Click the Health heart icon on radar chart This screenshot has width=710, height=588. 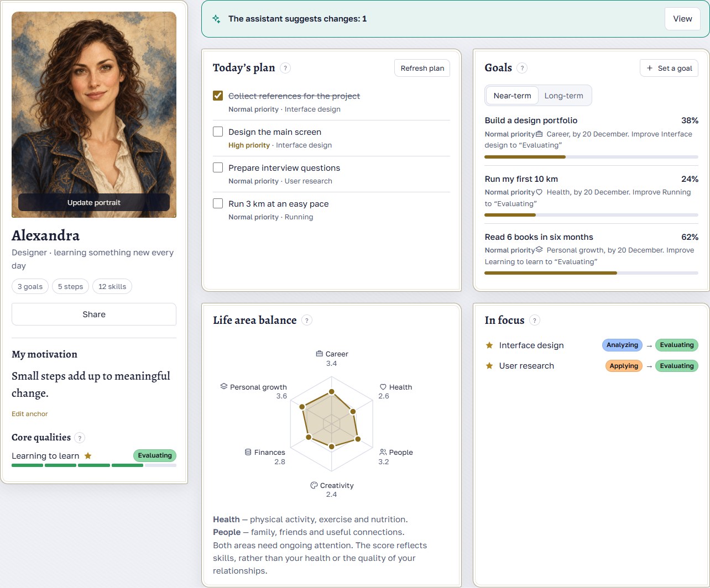383,387
